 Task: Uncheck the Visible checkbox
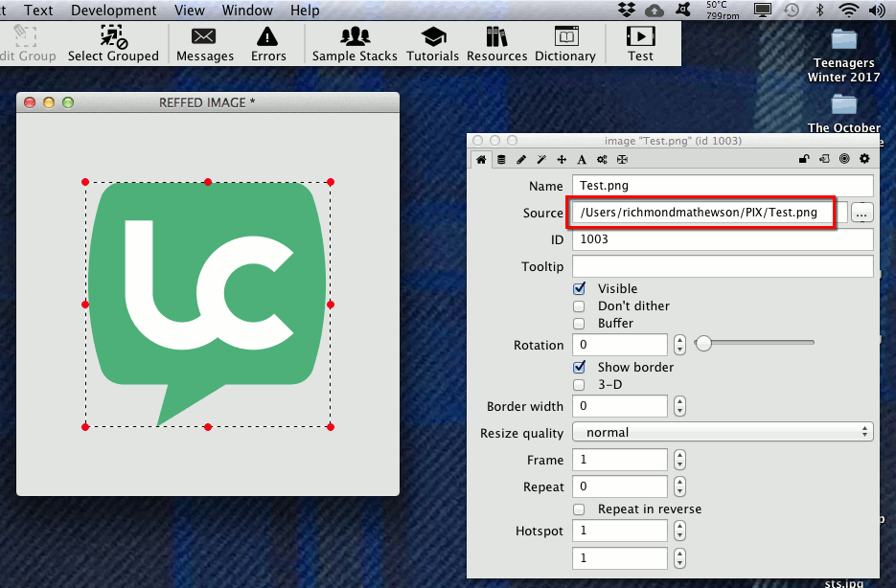579,288
